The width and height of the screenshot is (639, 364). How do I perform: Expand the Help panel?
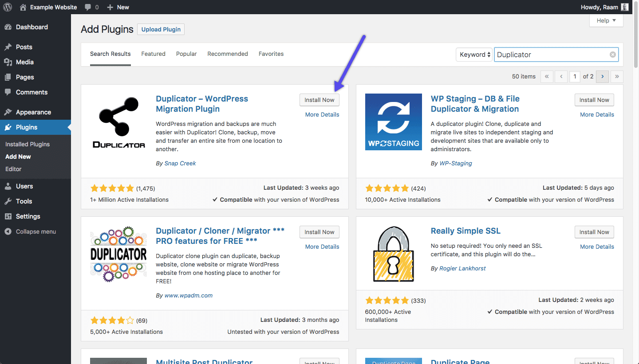click(x=606, y=20)
